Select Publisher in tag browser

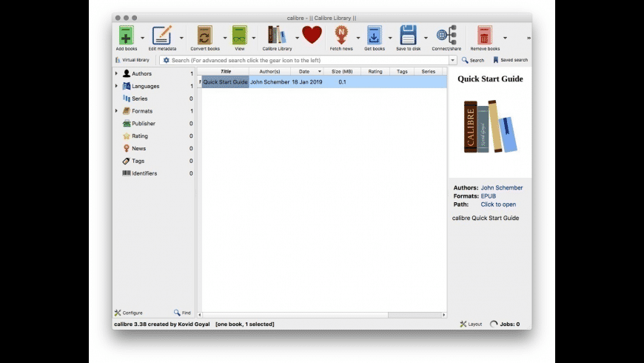pyautogui.click(x=144, y=123)
